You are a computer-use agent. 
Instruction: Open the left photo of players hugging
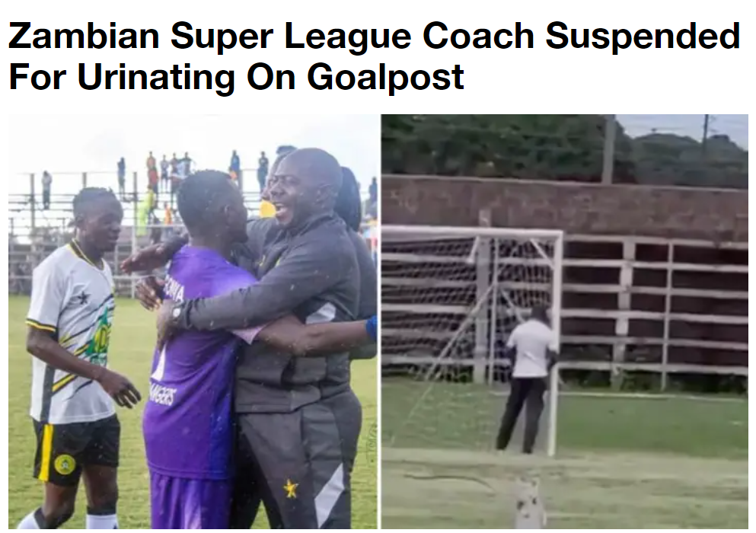(193, 322)
